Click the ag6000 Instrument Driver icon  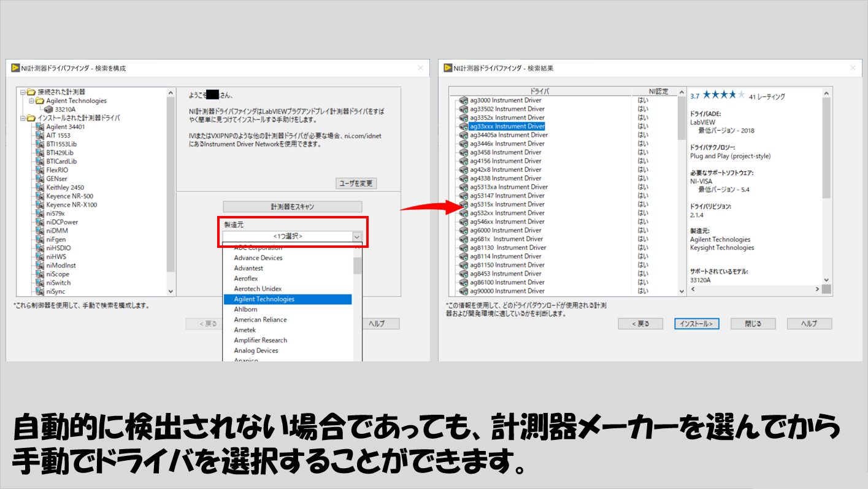pyautogui.click(x=464, y=231)
